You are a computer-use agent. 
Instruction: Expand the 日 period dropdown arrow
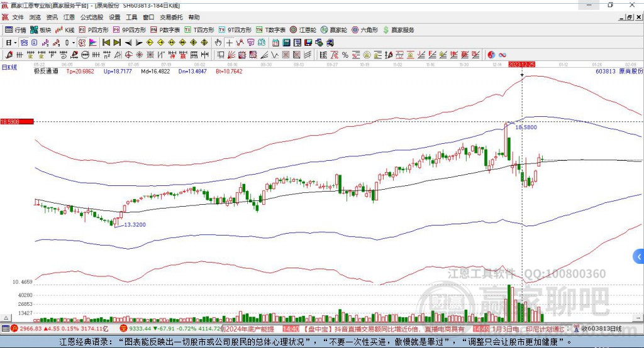(15, 43)
